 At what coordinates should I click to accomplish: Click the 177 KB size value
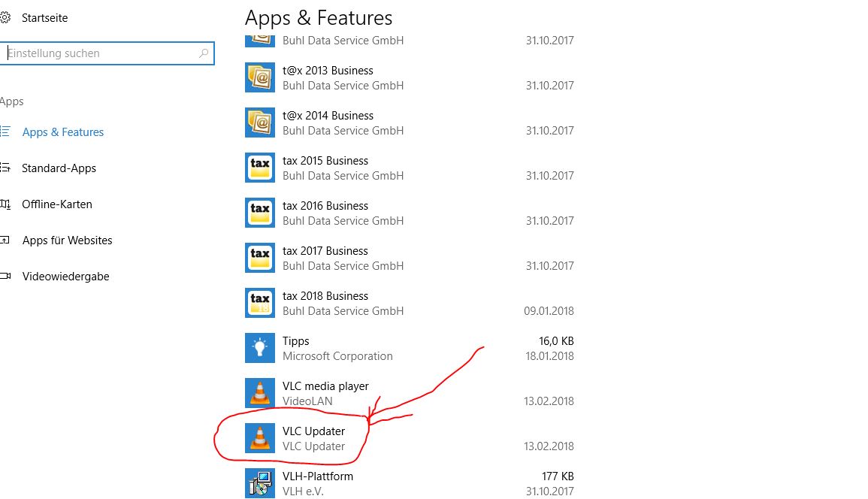pos(558,476)
